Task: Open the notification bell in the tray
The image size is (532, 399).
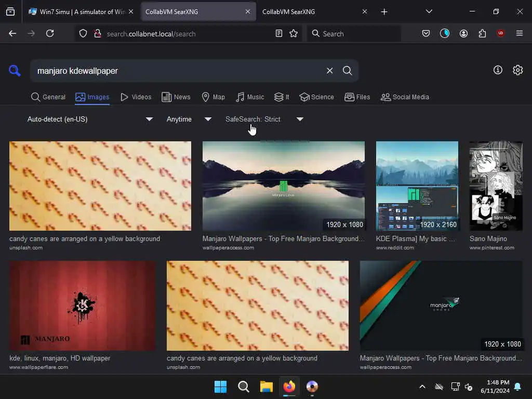Action: point(518,387)
